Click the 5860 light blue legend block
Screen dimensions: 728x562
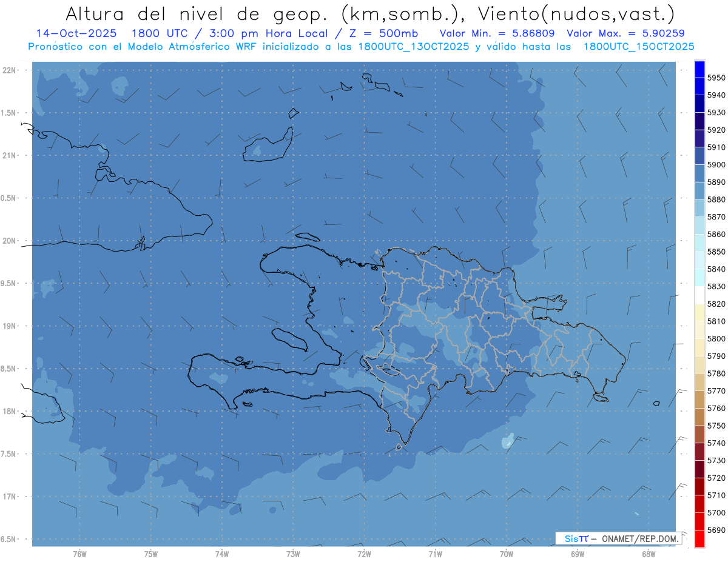click(699, 225)
